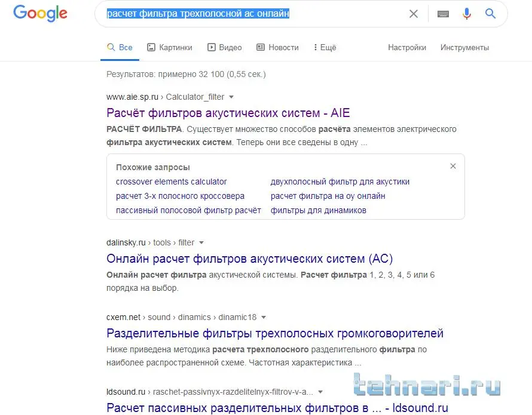Click related query пассивный полосовой фильтр расчёт
The image size is (532, 415).
tap(188, 210)
